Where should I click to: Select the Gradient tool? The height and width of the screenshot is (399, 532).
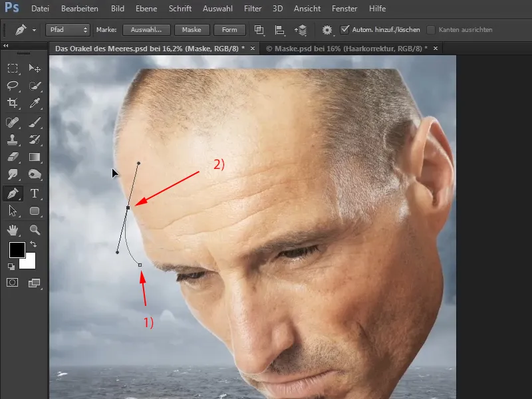[x=35, y=157]
